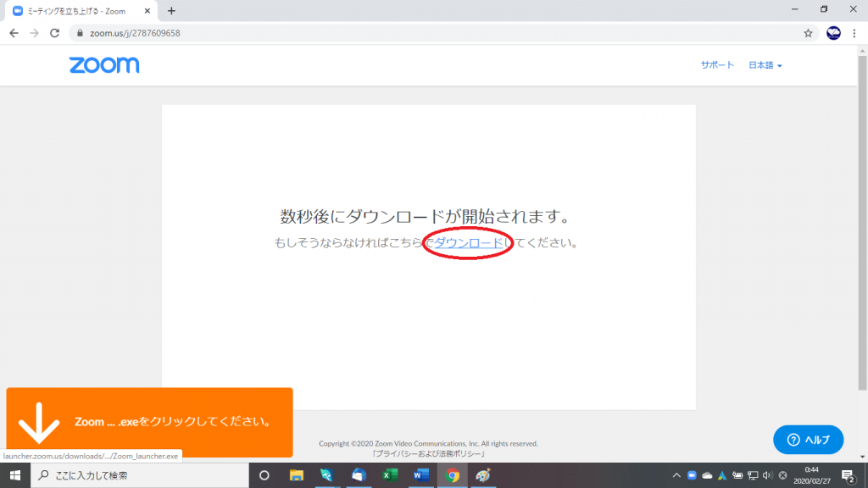Reload the Zoom page
The height and width of the screenshot is (488, 868).
[x=54, y=33]
